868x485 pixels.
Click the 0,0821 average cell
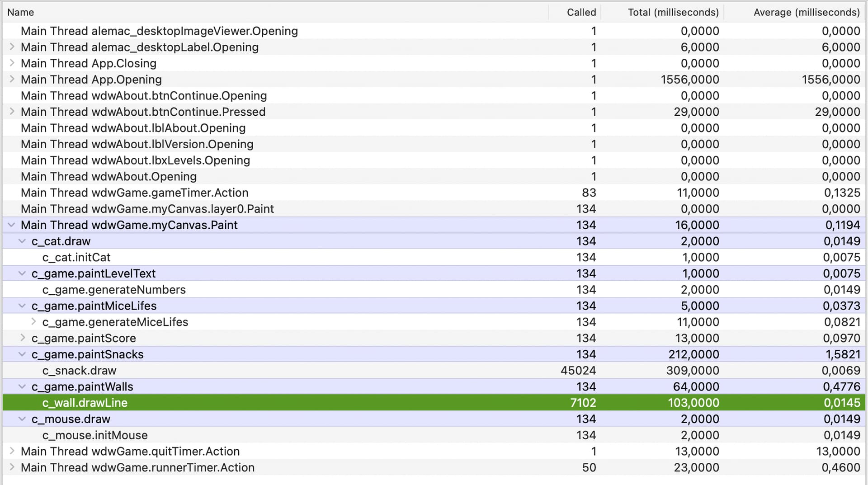tap(842, 322)
